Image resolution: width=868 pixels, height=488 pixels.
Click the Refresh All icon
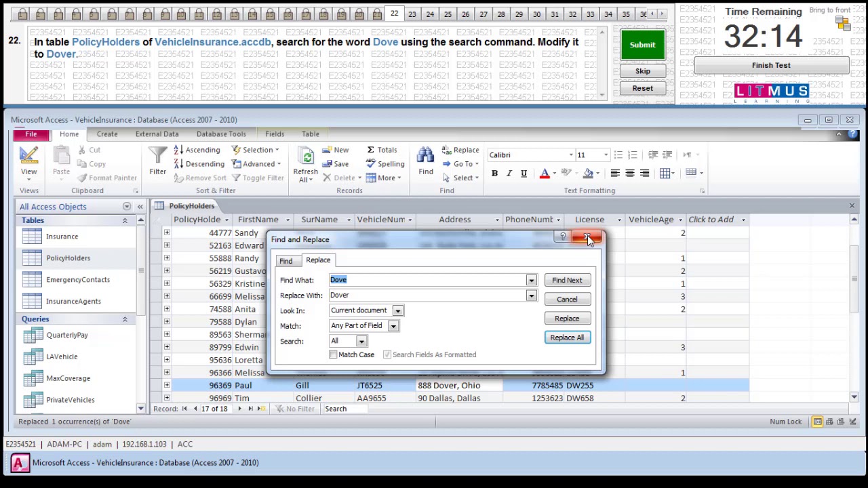(306, 157)
